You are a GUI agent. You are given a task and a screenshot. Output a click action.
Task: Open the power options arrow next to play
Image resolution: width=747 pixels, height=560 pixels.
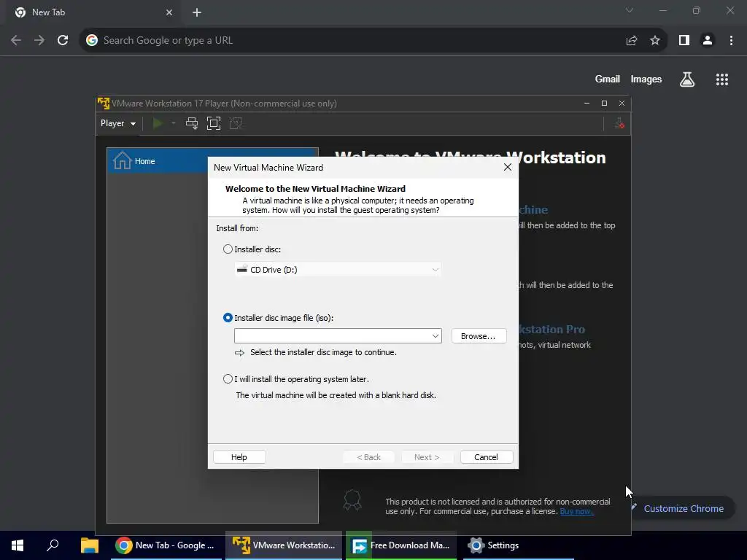pyautogui.click(x=174, y=123)
